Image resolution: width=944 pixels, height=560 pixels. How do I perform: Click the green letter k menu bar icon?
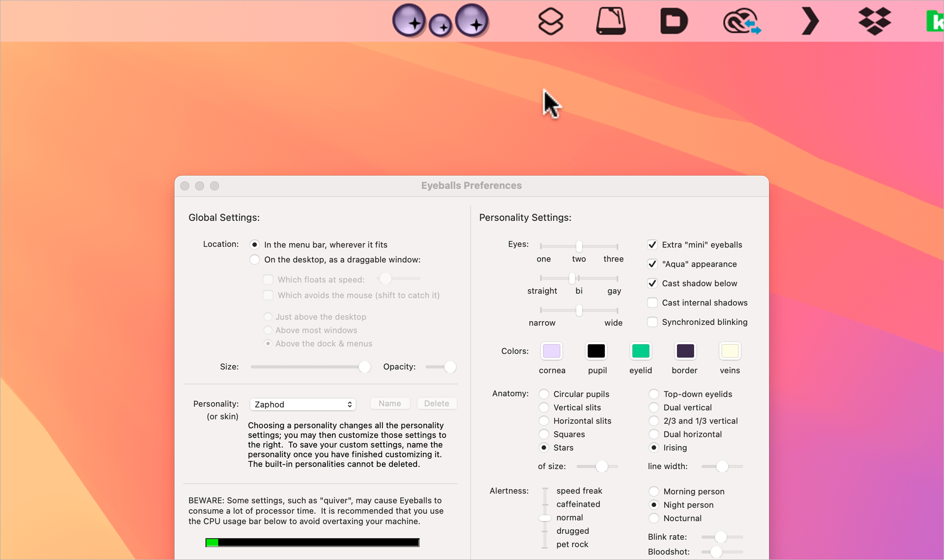(937, 21)
